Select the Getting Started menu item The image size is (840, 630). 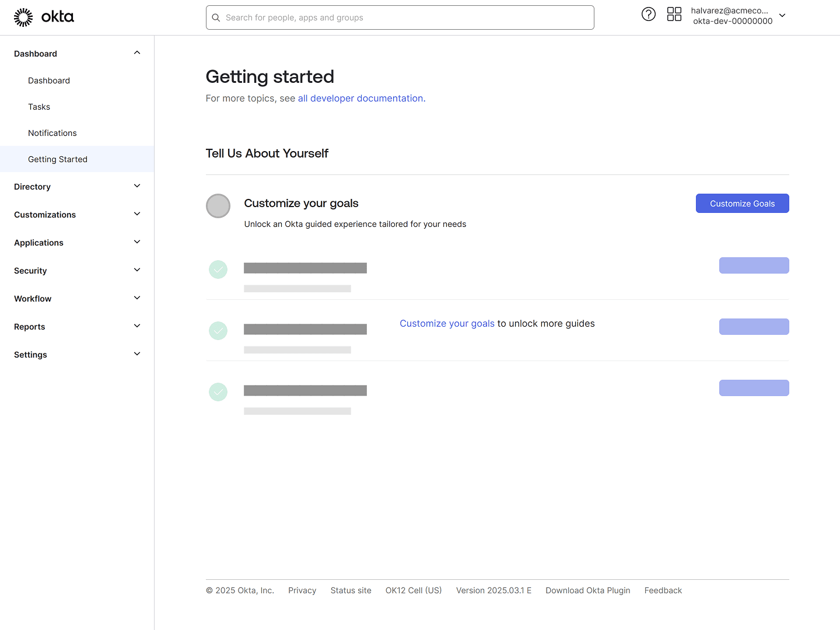point(77,159)
